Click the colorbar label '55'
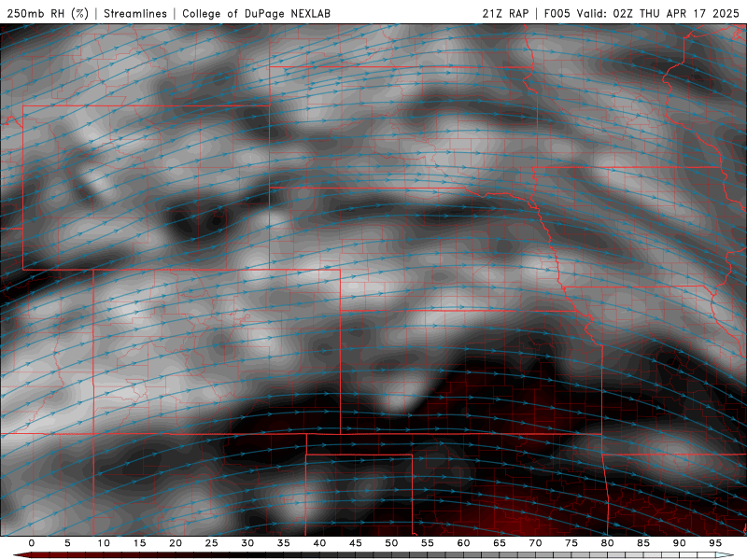The image size is (747, 560). tap(428, 543)
